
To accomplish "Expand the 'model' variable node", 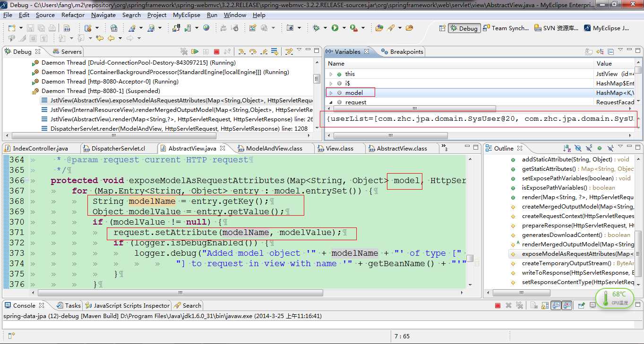I will (331, 93).
